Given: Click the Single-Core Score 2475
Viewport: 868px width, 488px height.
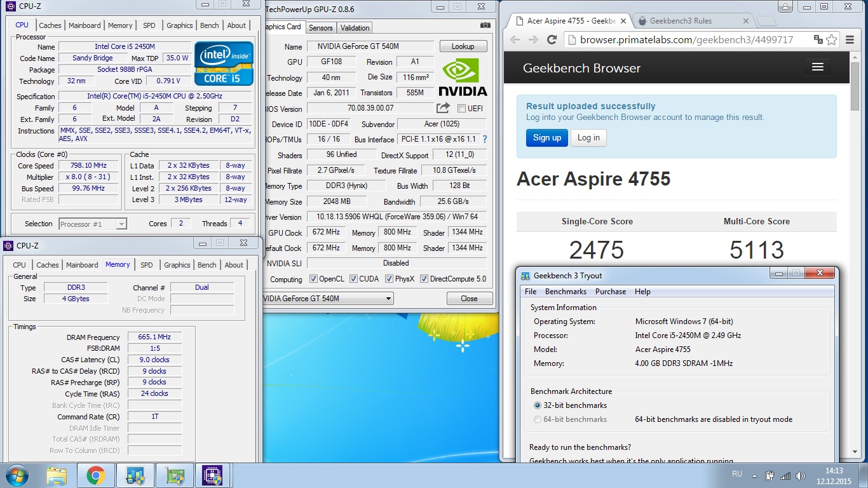Looking at the screenshot, I should point(597,250).
